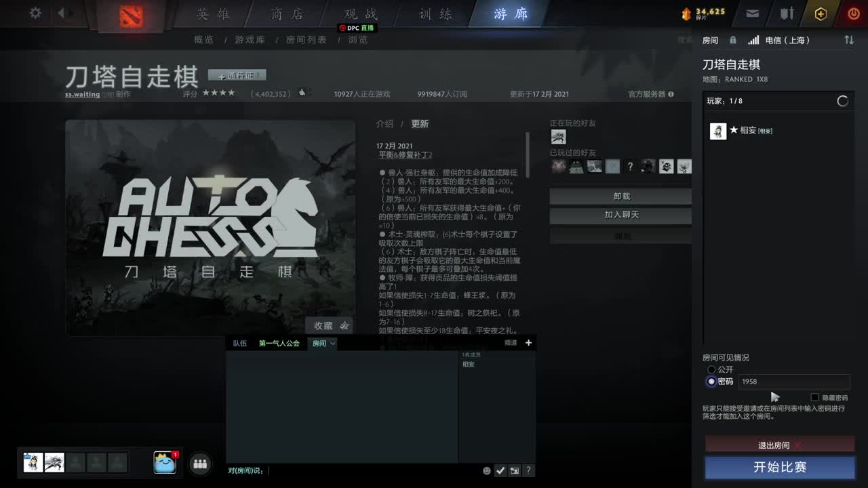Click the friend avatar under 正在玩的好友
868x488 pixels.
point(558,137)
